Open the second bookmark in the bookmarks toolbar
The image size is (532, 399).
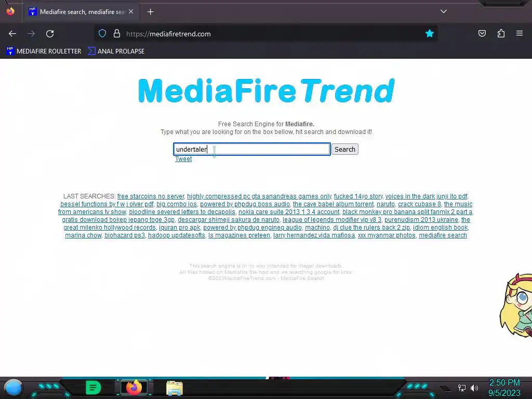[x=116, y=51]
